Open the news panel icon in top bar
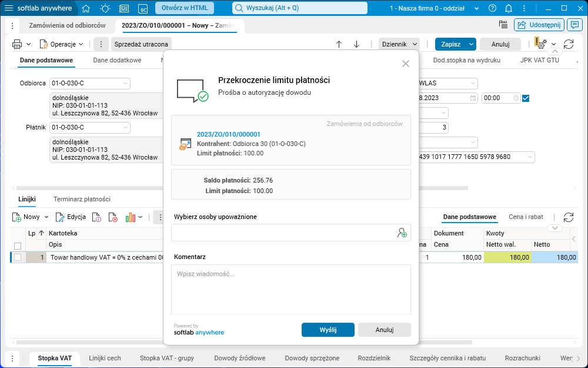 pyautogui.click(x=124, y=8)
